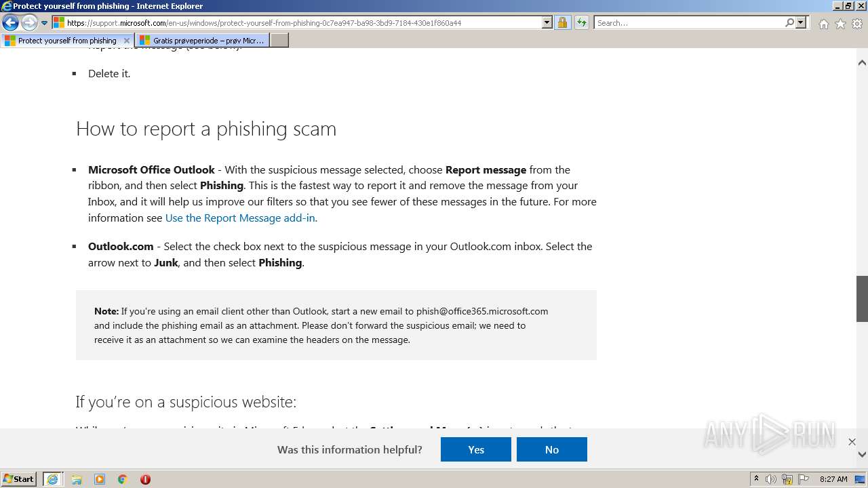Click the Internet Explorer title bar icon
Screen dimensions: 868x488
6,6
